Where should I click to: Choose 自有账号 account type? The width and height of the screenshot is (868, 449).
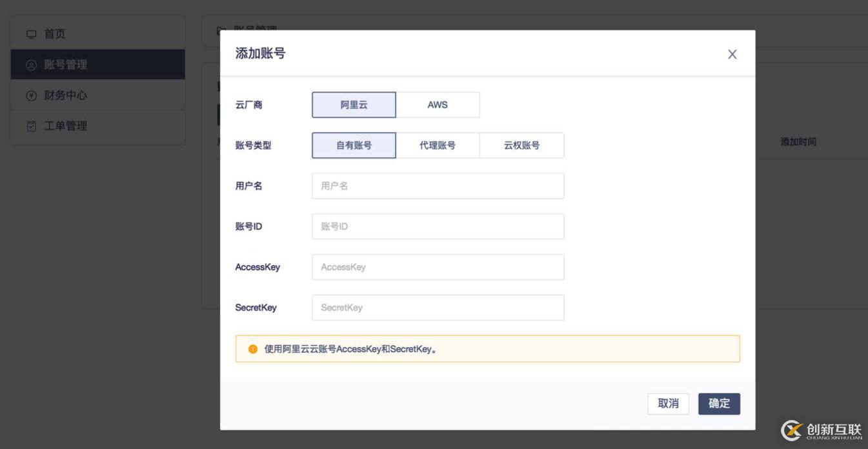point(354,145)
